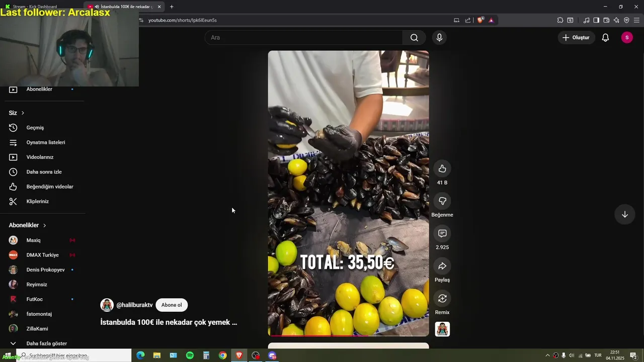This screenshot has width=644, height=362.
Task: Click Abone ol subscribe button
Action: pyautogui.click(x=172, y=305)
